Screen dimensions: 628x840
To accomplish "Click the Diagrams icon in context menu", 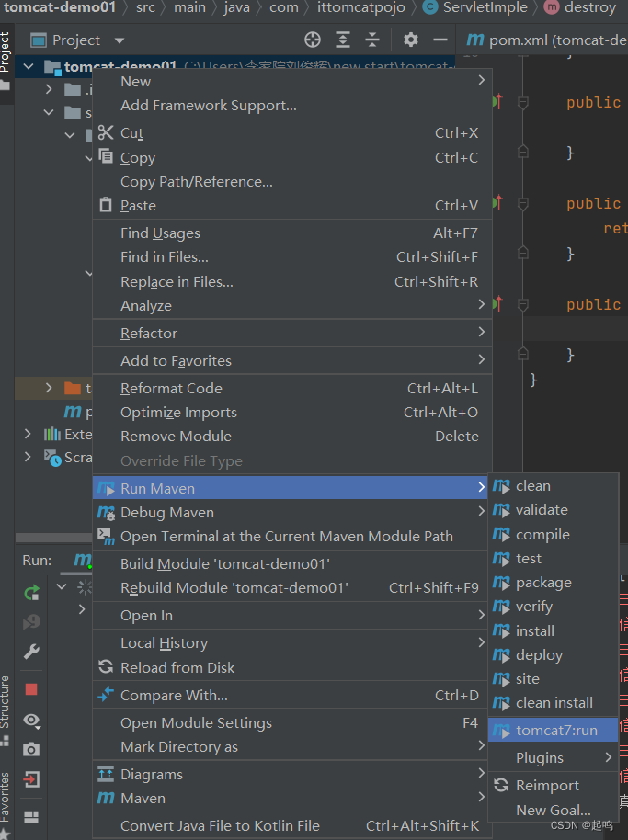I will pos(106,774).
